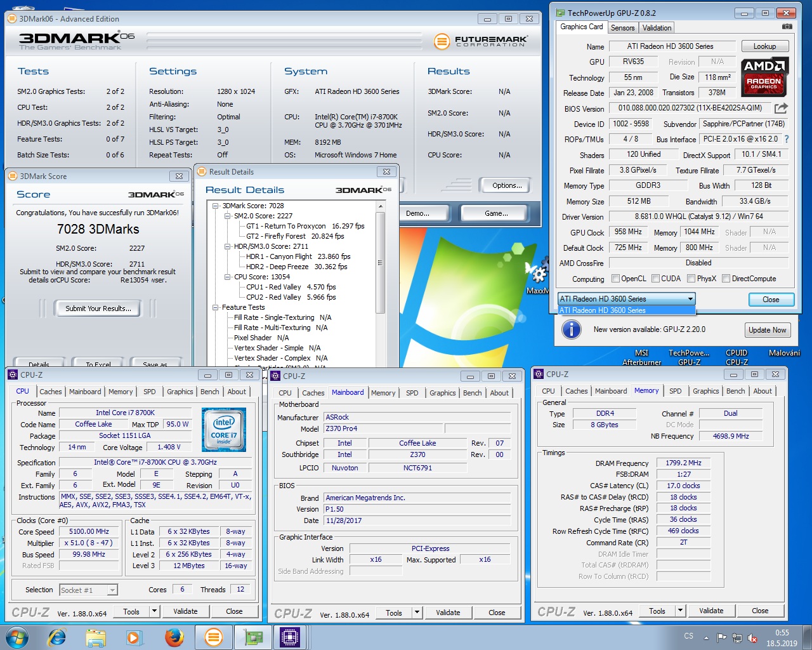Screen dimensions: 812x650
Task: Collapse the CPU Score: 13054 node
Action: tap(228, 277)
